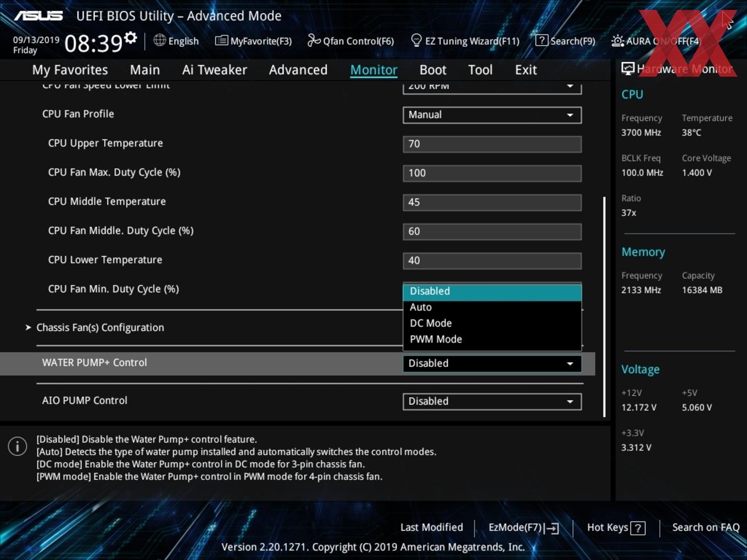Click the 08:39 clock display
This screenshot has width=747, height=560.
tap(93, 43)
